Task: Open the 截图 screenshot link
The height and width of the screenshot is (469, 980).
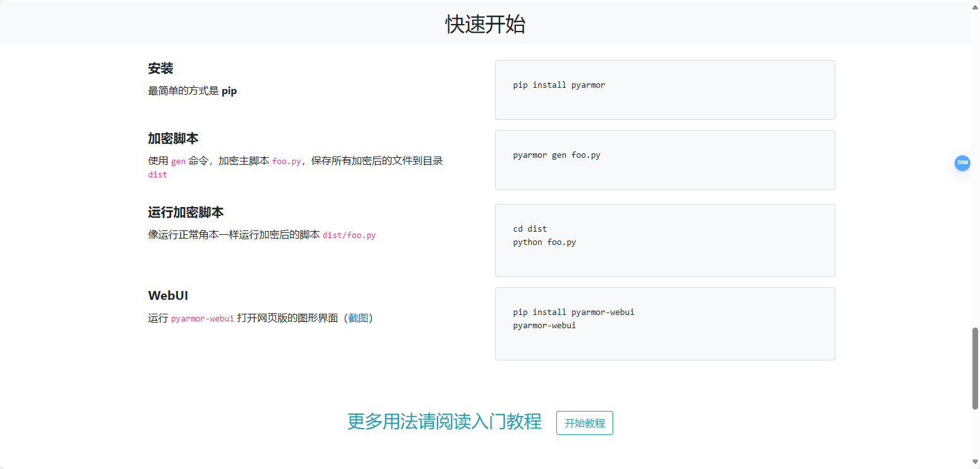Action: tap(358, 318)
